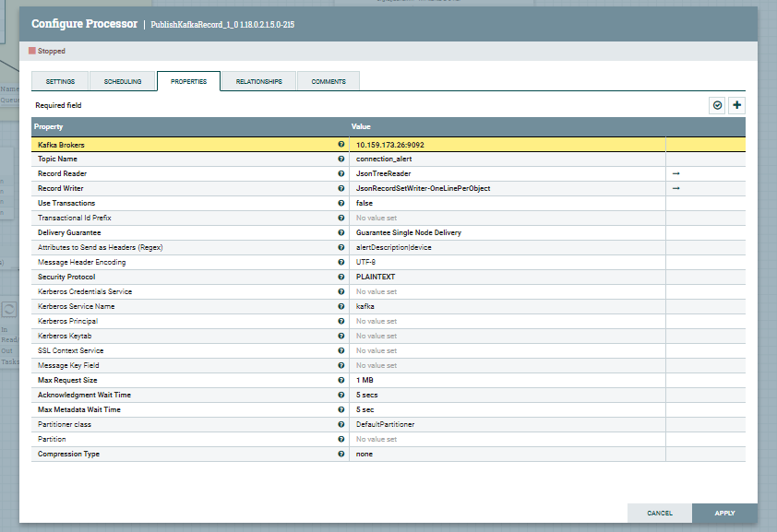Open help icon for SSL Context Service
The height and width of the screenshot is (532, 777).
click(341, 350)
